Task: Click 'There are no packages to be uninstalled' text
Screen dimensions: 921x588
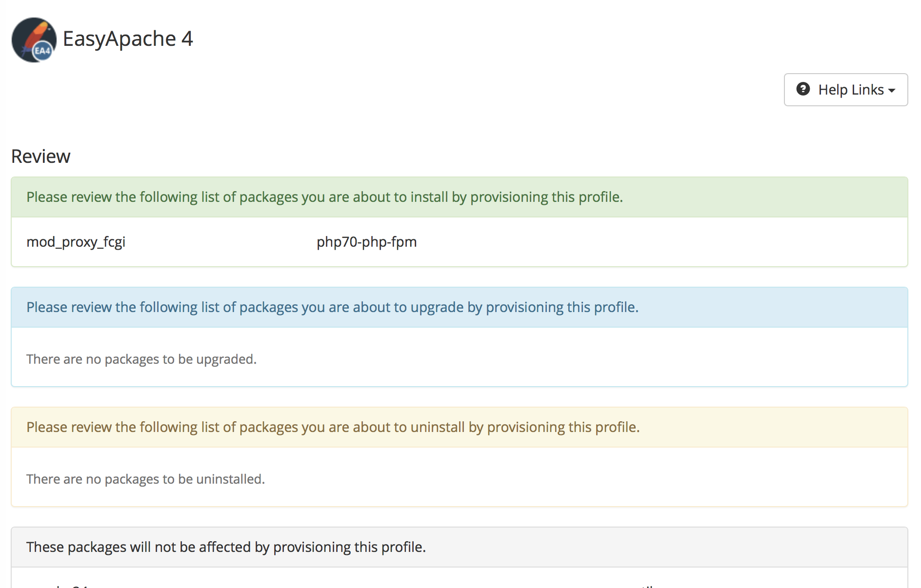Action: click(x=145, y=479)
